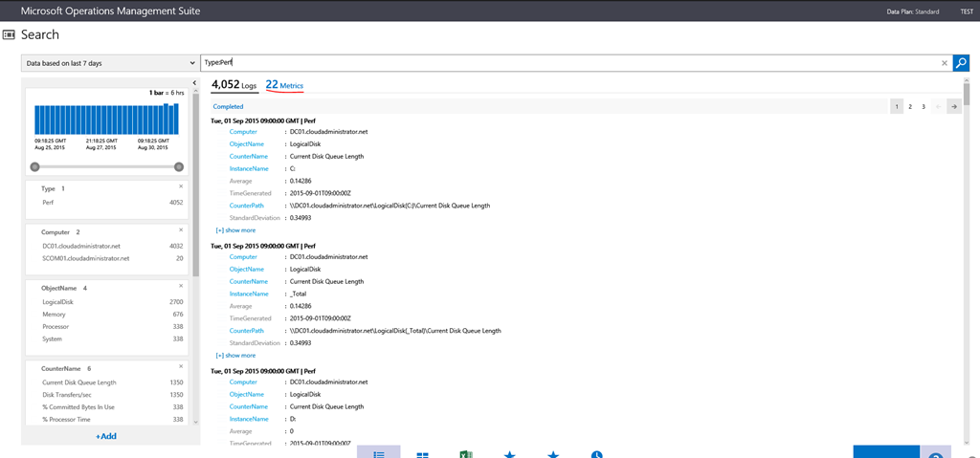Jump to results page 2
The height and width of the screenshot is (458, 980).
[910, 107]
